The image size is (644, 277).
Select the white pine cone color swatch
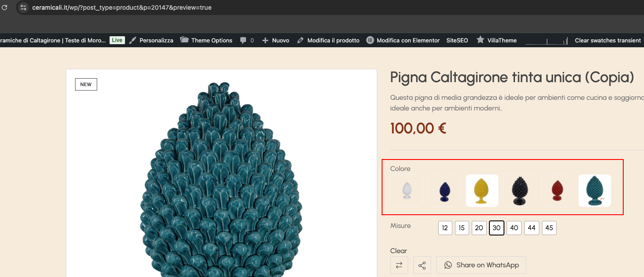point(407,190)
